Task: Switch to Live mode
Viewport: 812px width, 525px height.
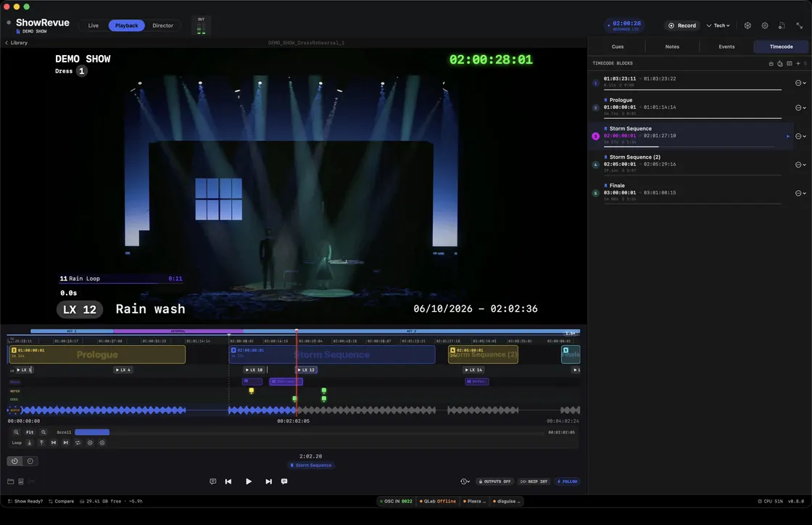Action: point(94,25)
